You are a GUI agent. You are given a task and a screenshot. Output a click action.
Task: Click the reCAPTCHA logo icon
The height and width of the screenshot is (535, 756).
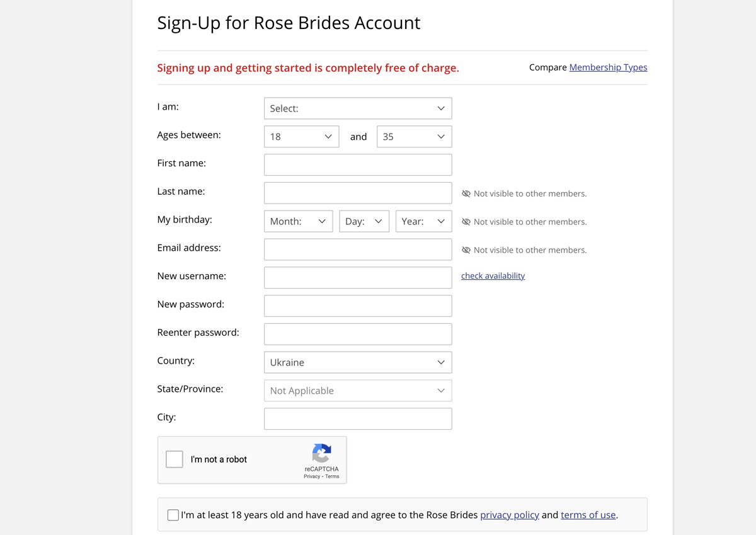pos(321,453)
